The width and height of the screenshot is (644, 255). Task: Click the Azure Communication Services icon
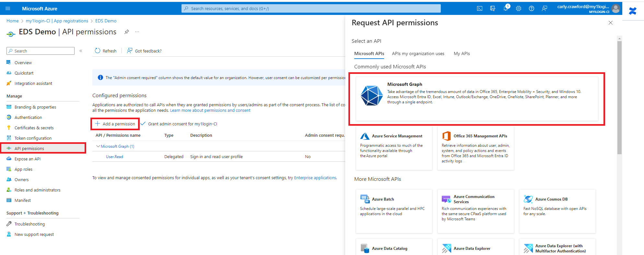446,199
